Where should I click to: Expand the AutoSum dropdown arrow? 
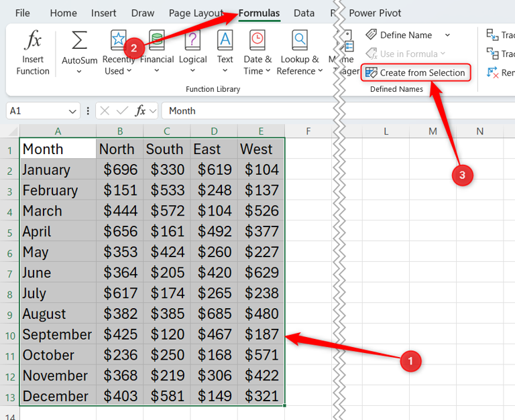point(79,72)
